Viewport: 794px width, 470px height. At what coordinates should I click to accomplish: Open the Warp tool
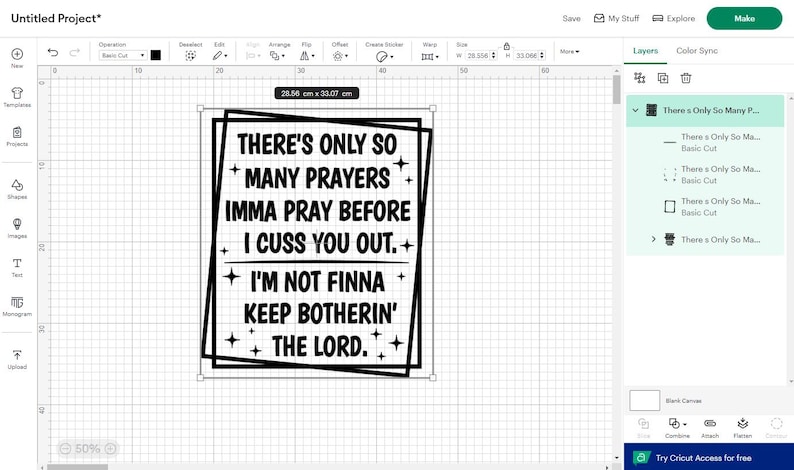pos(430,56)
